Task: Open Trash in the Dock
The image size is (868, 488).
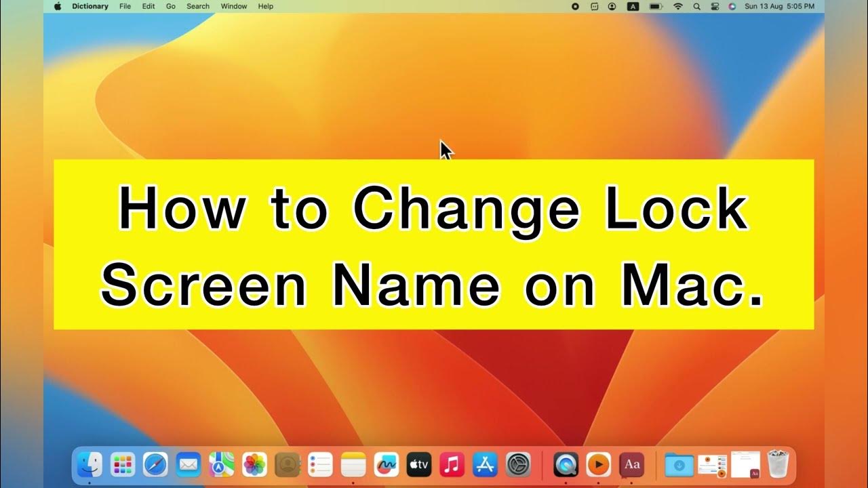Action: click(x=778, y=464)
